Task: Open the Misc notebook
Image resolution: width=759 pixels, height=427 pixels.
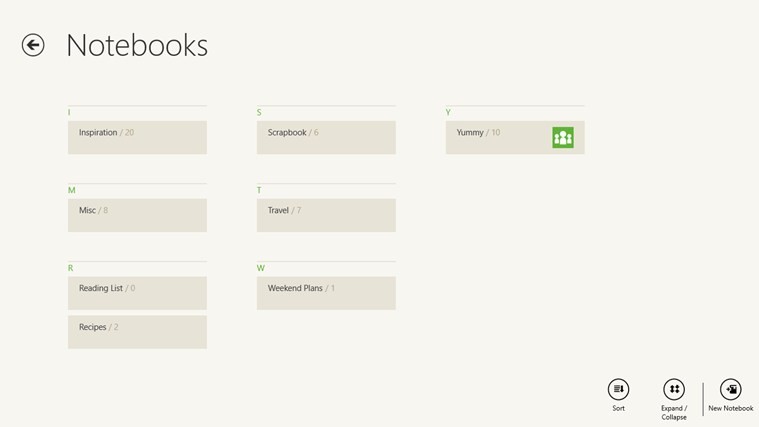Action: (x=137, y=215)
